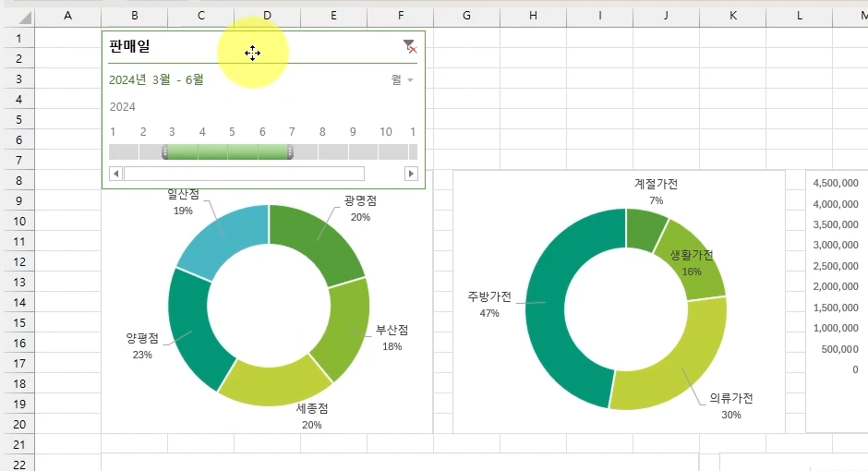Select row 5 header
Image resolution: width=868 pixels, height=471 pixels.
18,119
